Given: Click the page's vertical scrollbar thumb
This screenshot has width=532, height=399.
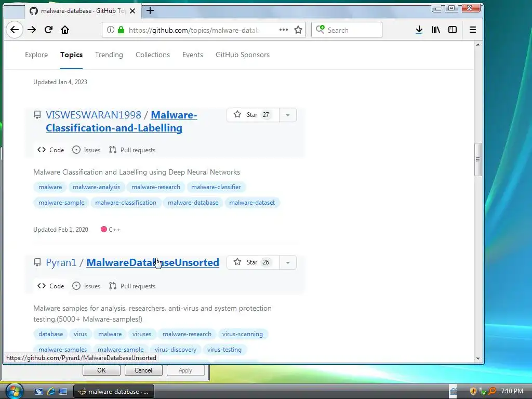Looking at the screenshot, I should 478,159.
